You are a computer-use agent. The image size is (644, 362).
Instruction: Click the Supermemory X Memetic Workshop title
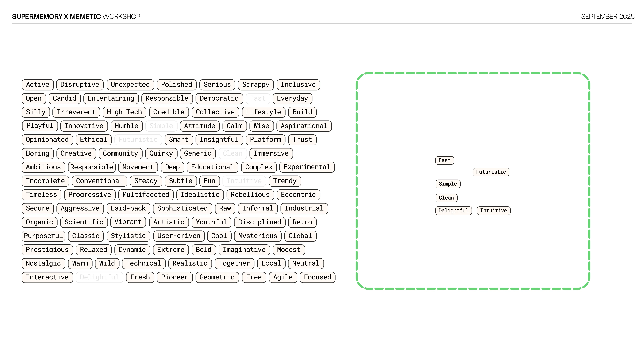point(76,16)
